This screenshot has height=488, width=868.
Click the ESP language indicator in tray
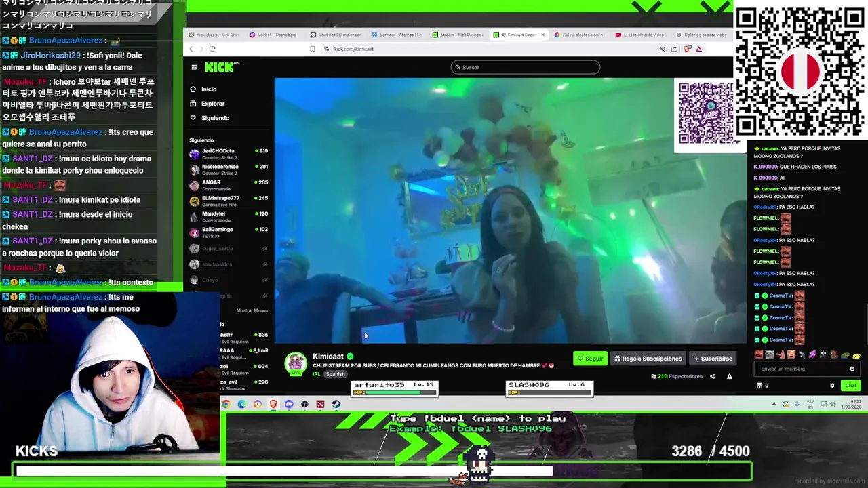[810, 404]
